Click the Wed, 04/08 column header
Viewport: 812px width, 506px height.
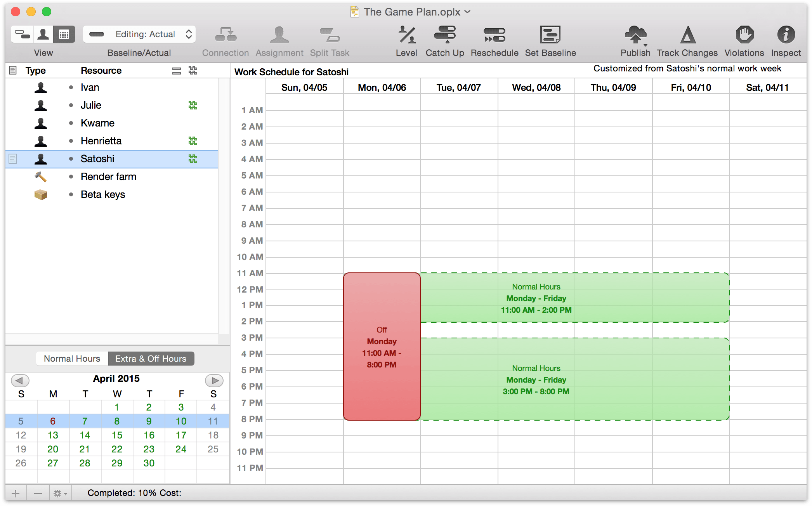(x=536, y=87)
